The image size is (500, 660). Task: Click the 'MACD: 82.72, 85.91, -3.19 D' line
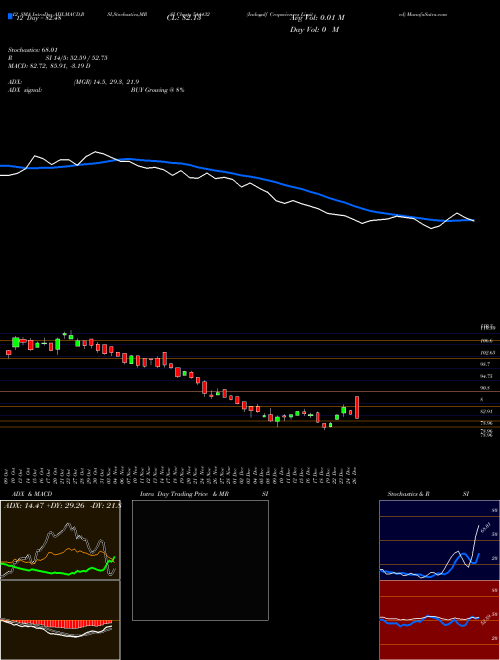[49, 66]
